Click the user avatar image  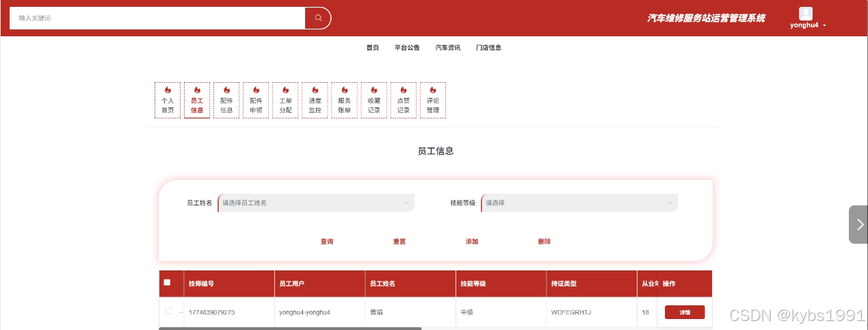[806, 14]
